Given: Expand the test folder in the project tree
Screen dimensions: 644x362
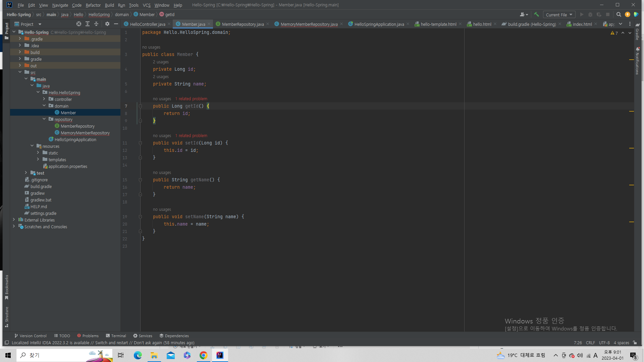Looking at the screenshot, I should [x=26, y=173].
